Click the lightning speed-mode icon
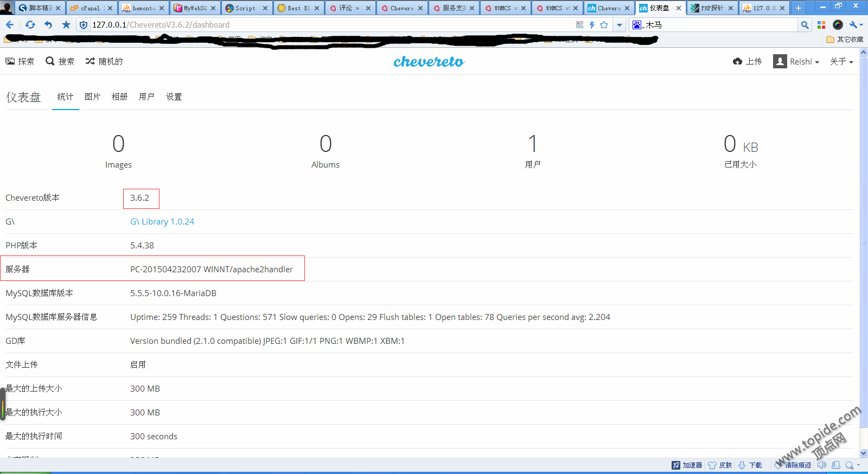 click(592, 25)
